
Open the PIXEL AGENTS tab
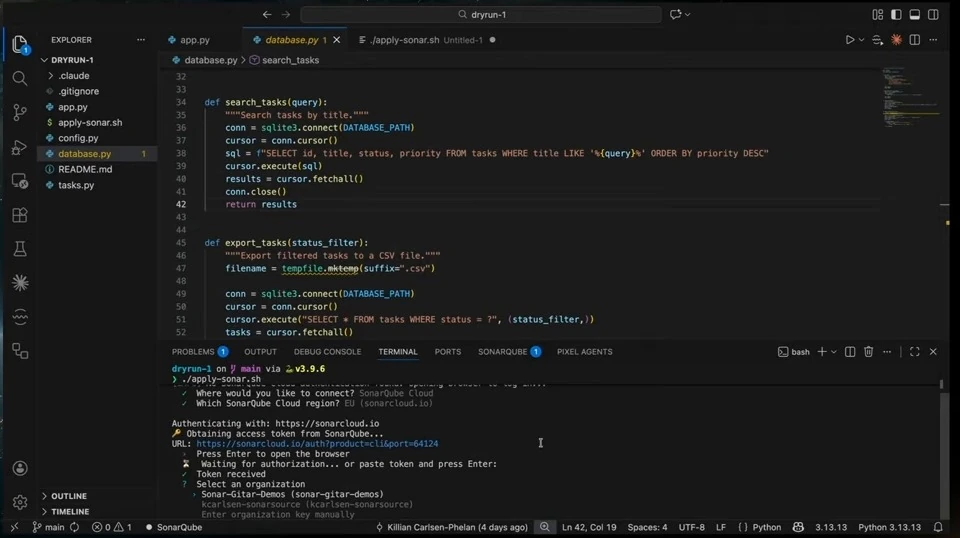pyautogui.click(x=585, y=352)
